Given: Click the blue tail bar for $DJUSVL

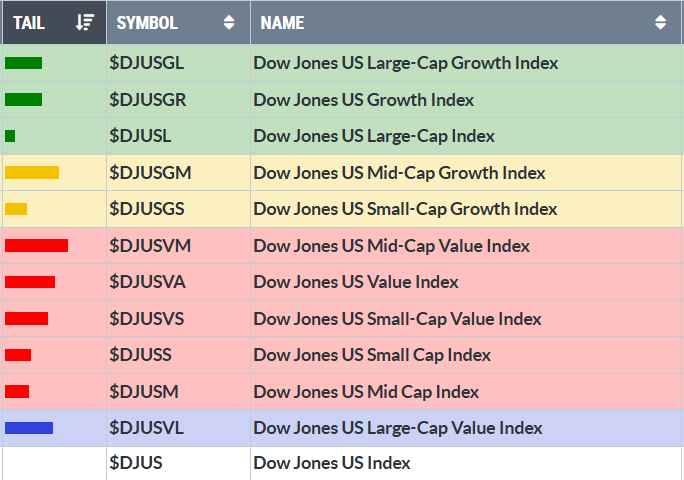Looking at the screenshot, I should click(29, 428).
